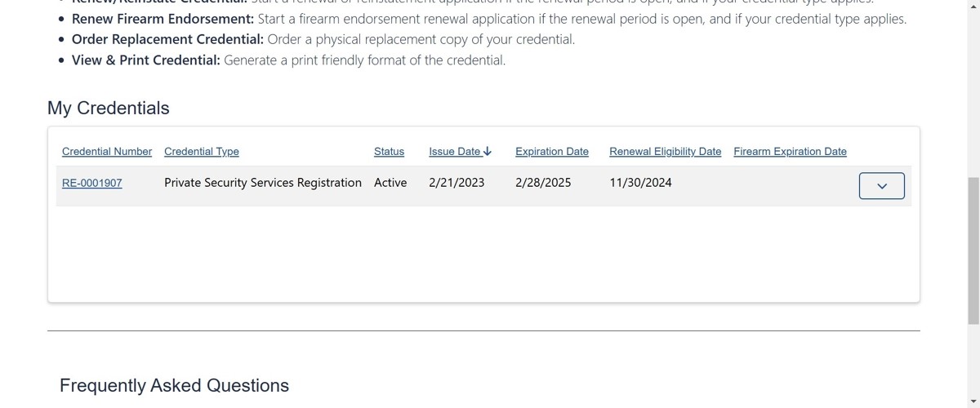Viewport: 980px width, 408px height.
Task: Sort credentials by Status column
Action: tap(389, 152)
